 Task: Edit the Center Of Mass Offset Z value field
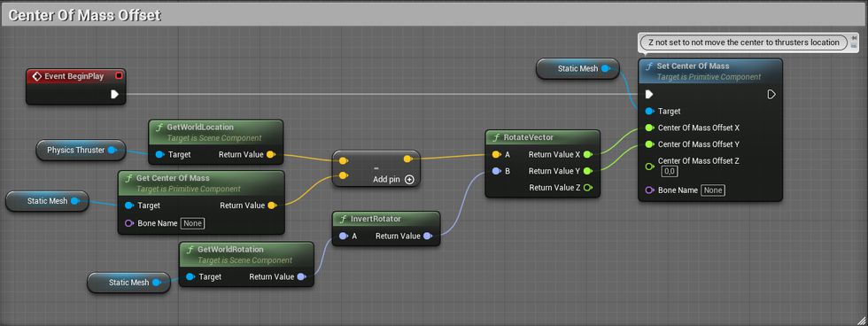670,172
